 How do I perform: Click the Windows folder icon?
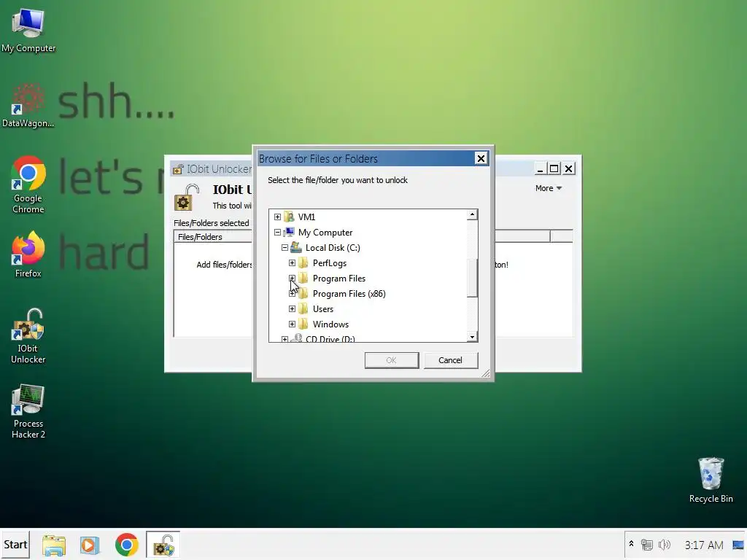[x=303, y=324]
